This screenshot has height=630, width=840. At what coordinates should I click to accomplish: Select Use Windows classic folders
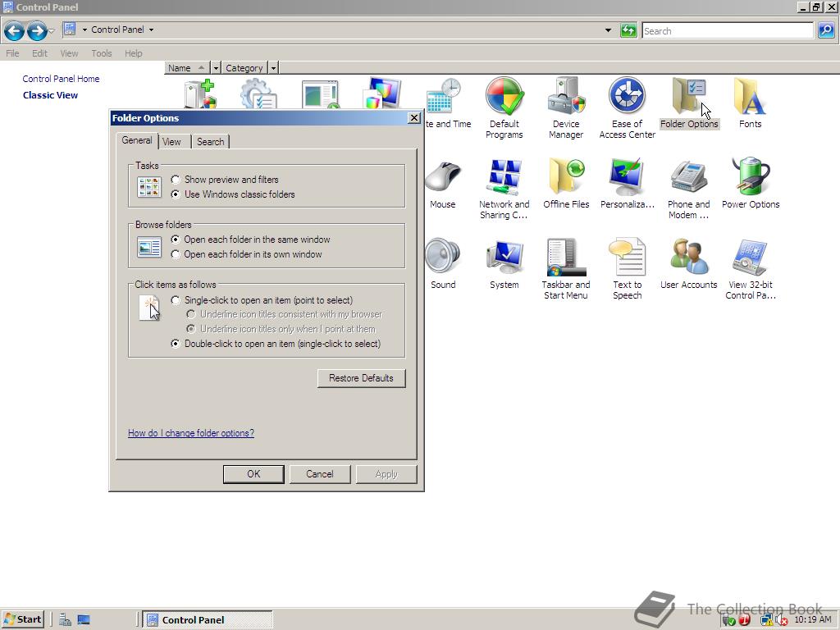176,194
